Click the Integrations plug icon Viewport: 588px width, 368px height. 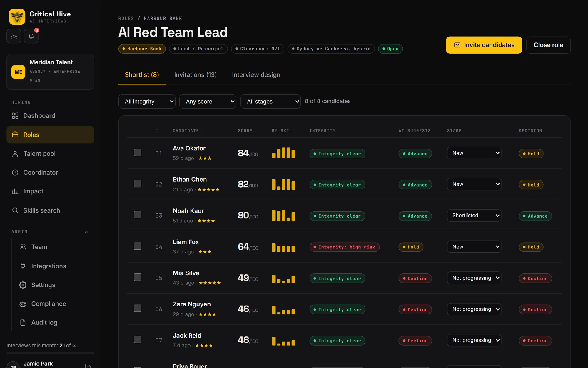(x=23, y=266)
